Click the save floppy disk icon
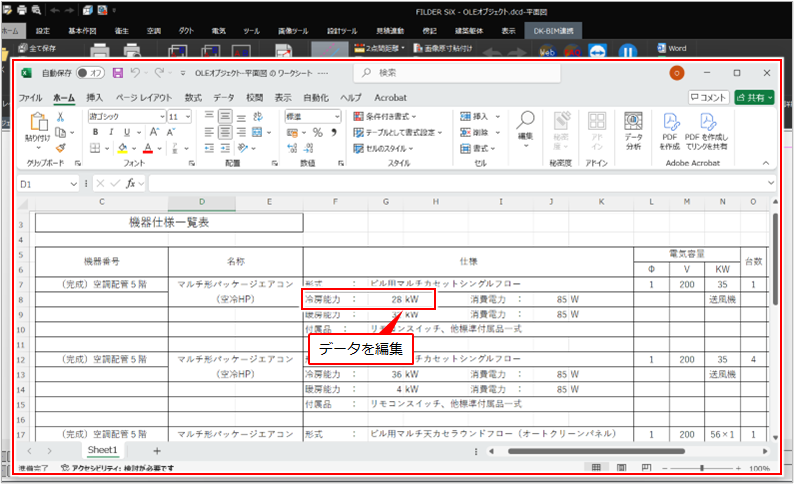This screenshot has width=794, height=484. [118, 73]
